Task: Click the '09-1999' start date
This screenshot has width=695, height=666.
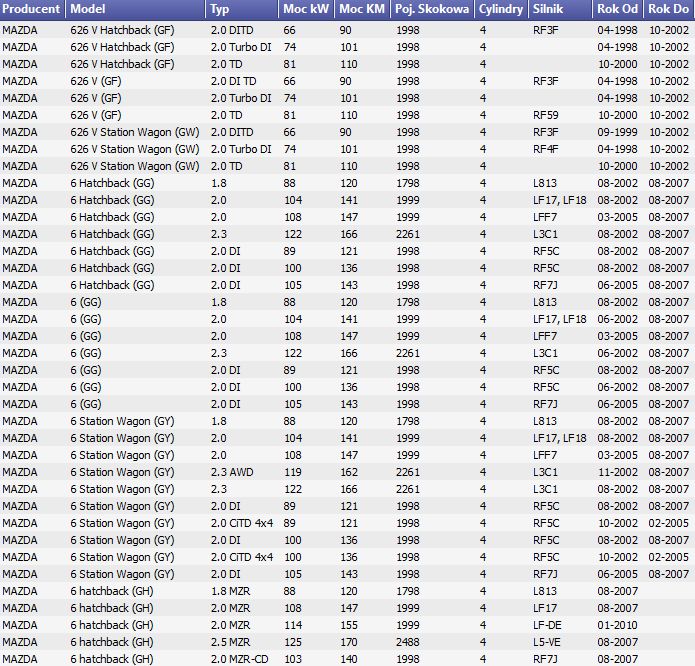Action: 617,132
